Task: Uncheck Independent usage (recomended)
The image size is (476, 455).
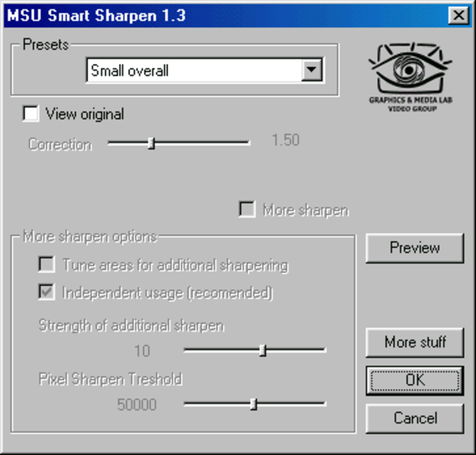Action: point(47,292)
